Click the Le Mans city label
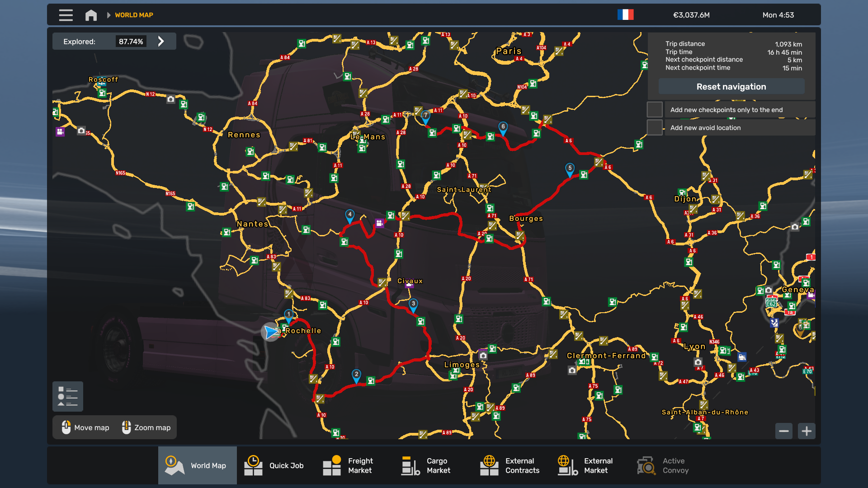Image resolution: width=868 pixels, height=488 pixels. [368, 137]
